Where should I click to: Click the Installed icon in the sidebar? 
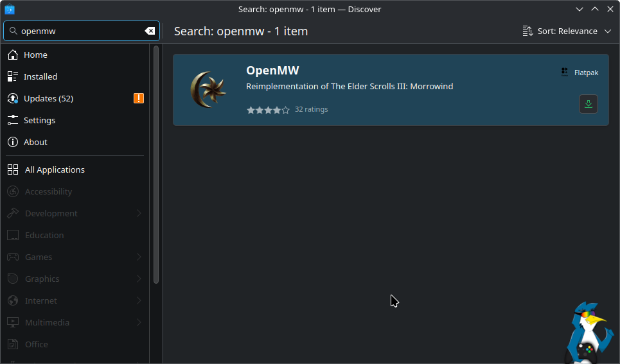13,77
